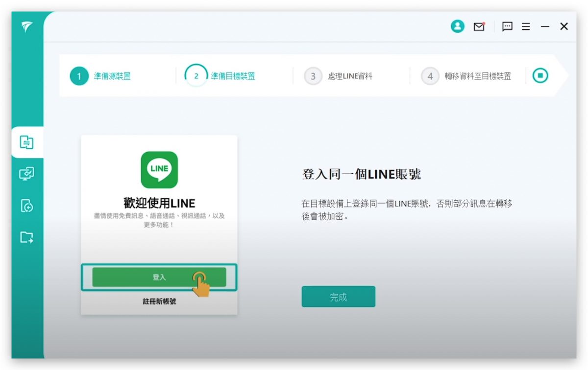This screenshot has height=370, width=588.
Task: Select step 3 處理LINE資料
Action: tap(338, 76)
